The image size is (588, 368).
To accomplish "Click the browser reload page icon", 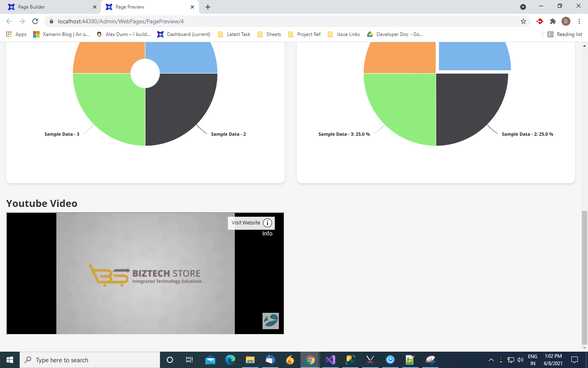I will click(35, 21).
